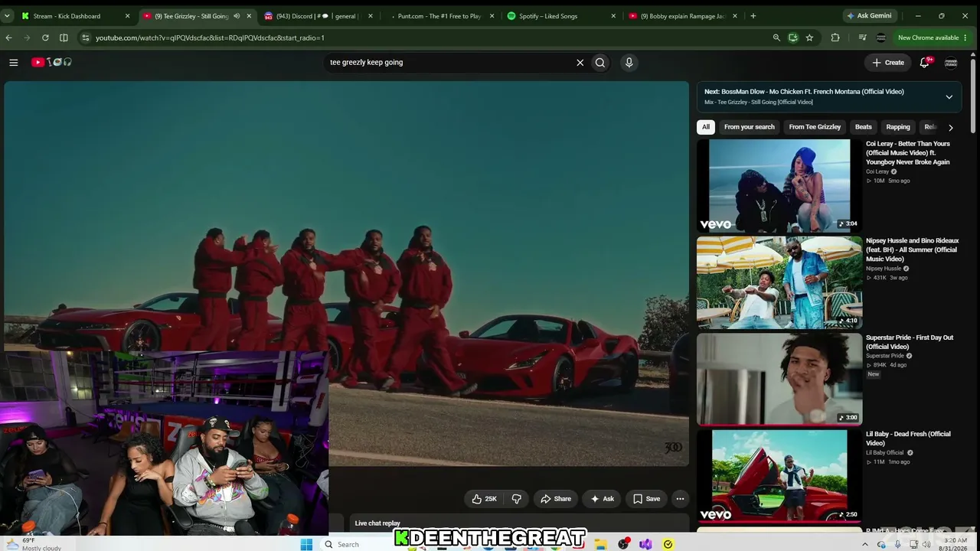This screenshot has width=980, height=551.
Task: Select the From your search chip
Action: [750, 127]
